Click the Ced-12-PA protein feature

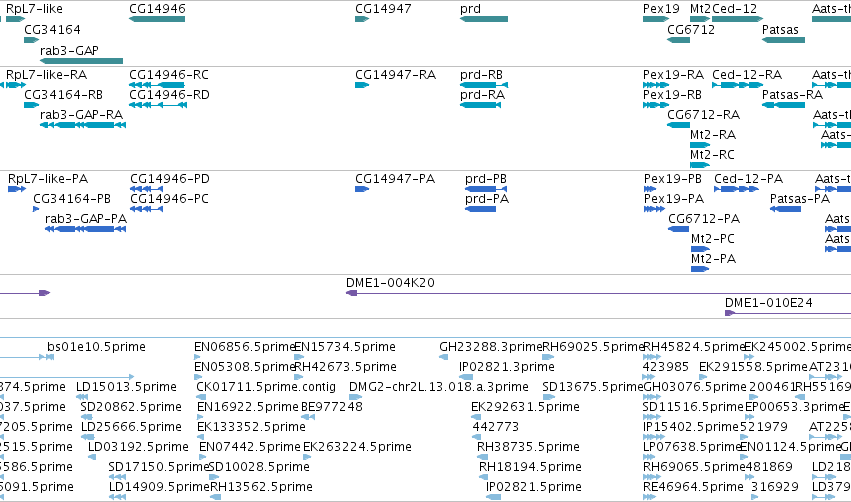click(736, 189)
